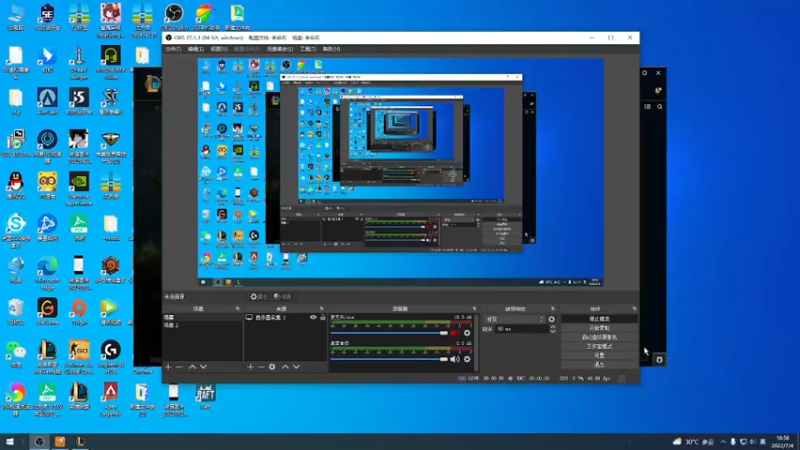The height and width of the screenshot is (450, 800).
Task: Open the 视图(V) menu
Action: tap(218, 49)
